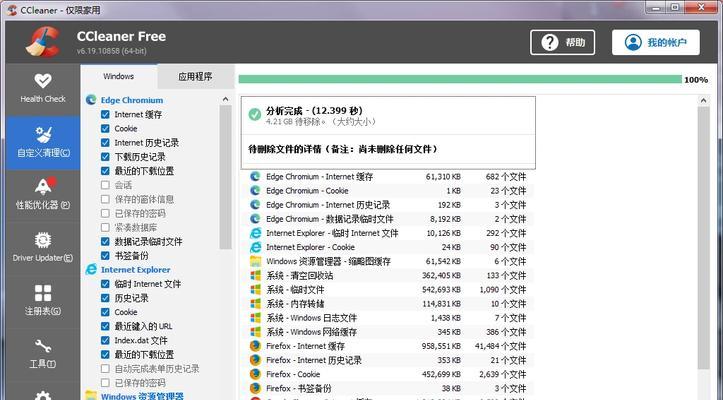Click the Edge Chromium icon in tree header
Viewport: 723px width, 400px height.
(x=91, y=100)
